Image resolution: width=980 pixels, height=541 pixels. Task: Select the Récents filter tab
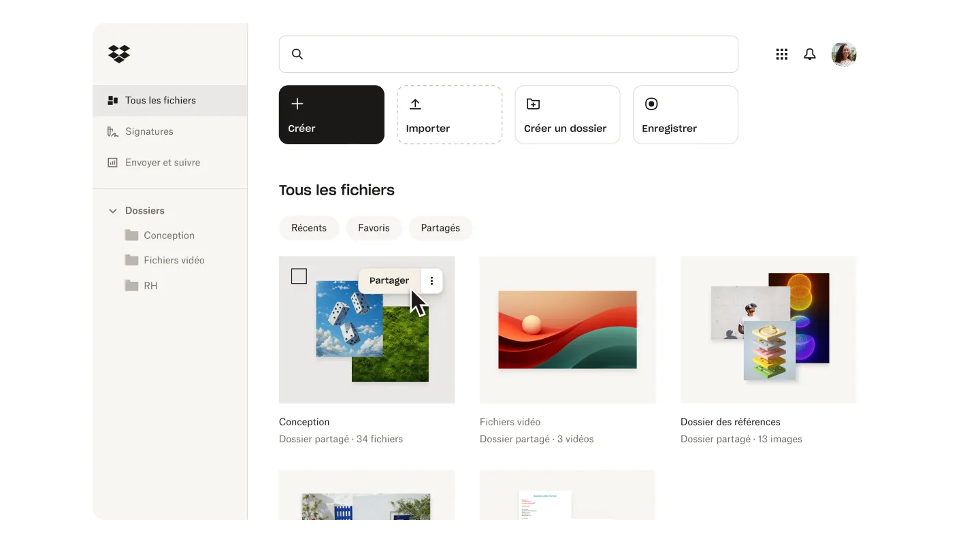(309, 228)
